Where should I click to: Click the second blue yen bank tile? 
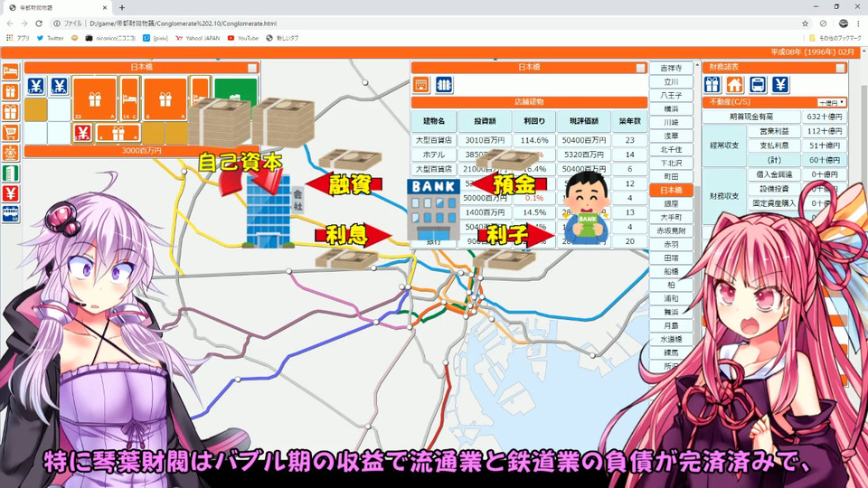coord(60,87)
